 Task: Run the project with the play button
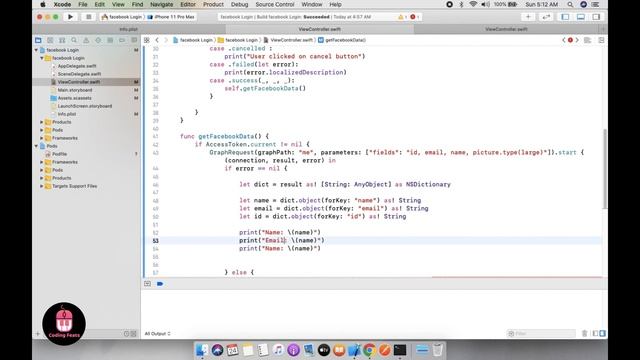pyautogui.click(x=70, y=17)
